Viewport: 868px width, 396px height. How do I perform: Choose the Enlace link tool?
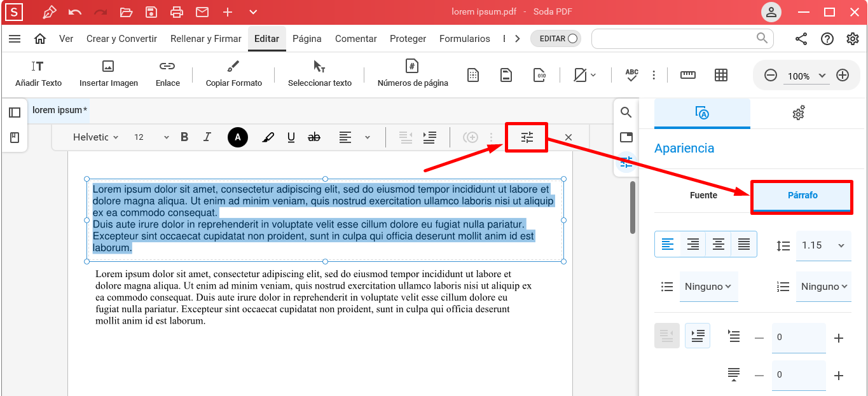coord(167,74)
